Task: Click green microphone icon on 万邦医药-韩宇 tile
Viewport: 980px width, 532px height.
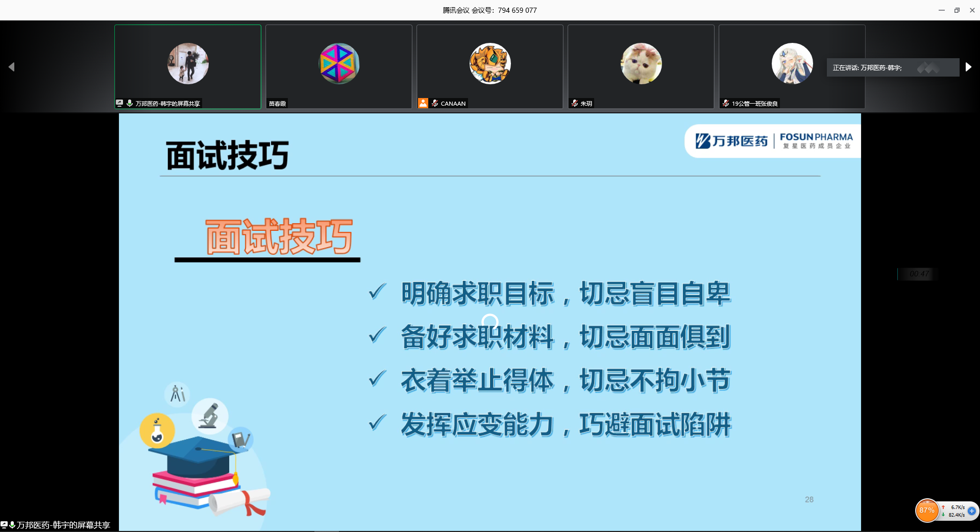Action: 130,103
